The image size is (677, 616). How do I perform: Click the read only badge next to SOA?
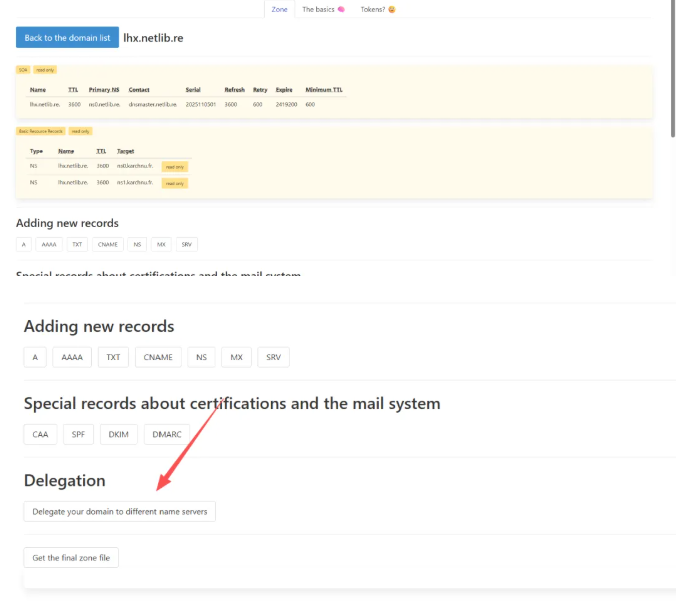click(x=45, y=70)
